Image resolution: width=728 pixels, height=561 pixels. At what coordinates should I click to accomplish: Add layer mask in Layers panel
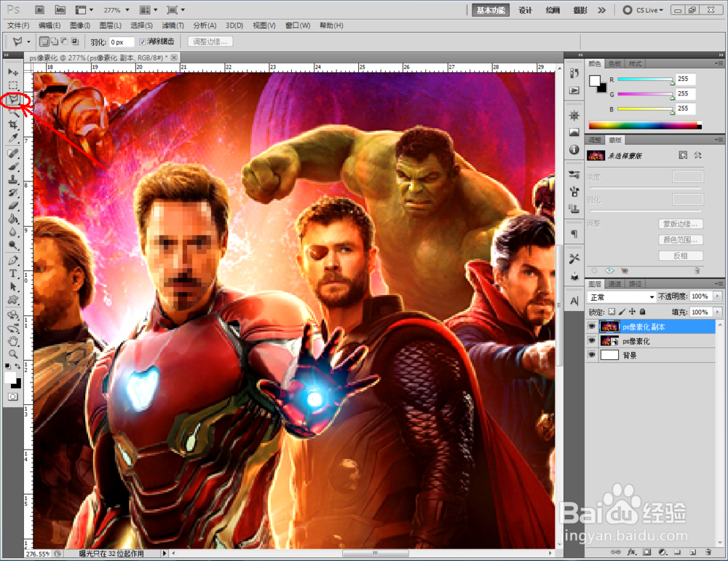coord(646,552)
